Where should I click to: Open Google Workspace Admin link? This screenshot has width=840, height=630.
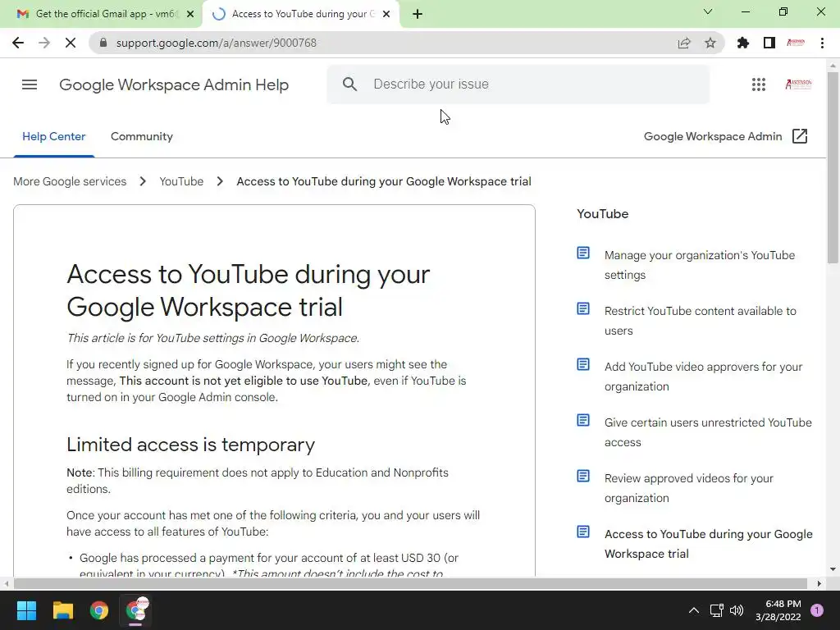713,137
